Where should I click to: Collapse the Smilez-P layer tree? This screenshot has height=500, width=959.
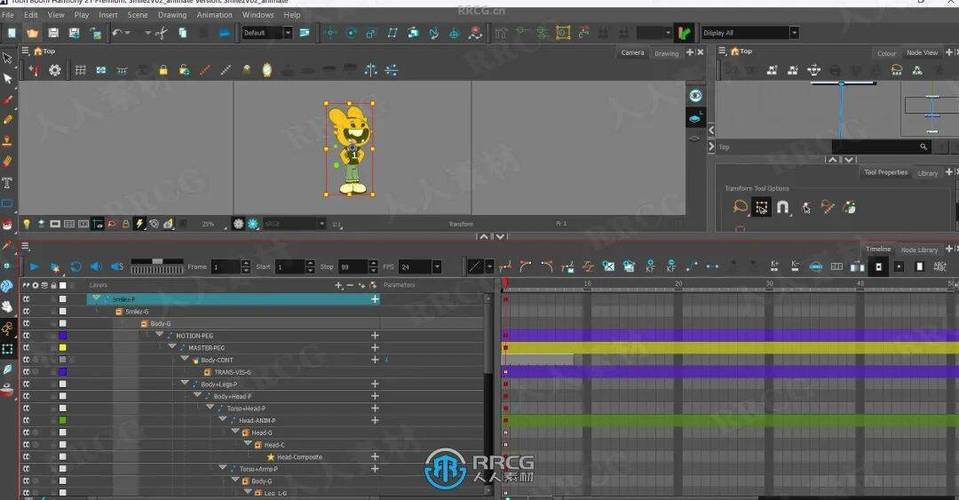click(x=97, y=298)
